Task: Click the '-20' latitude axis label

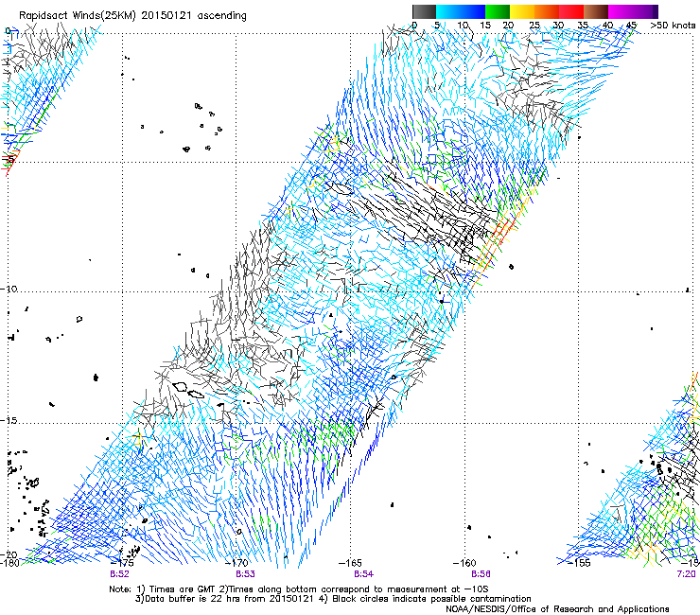Action: point(9,554)
